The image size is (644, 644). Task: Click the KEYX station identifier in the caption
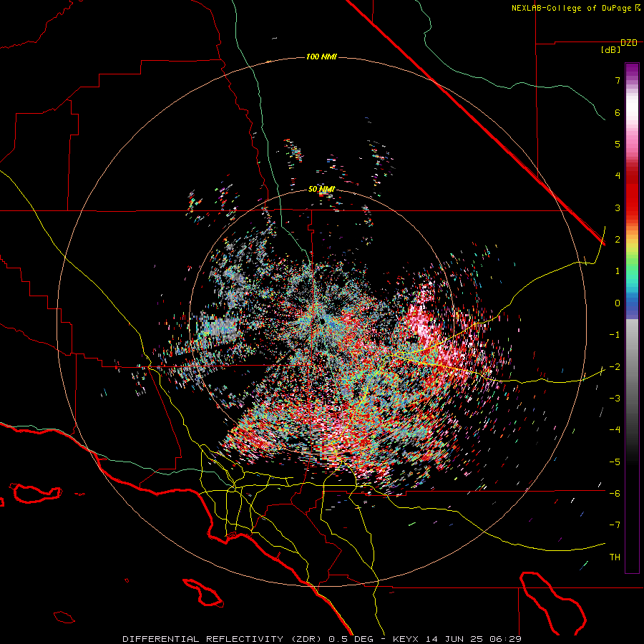point(406,639)
